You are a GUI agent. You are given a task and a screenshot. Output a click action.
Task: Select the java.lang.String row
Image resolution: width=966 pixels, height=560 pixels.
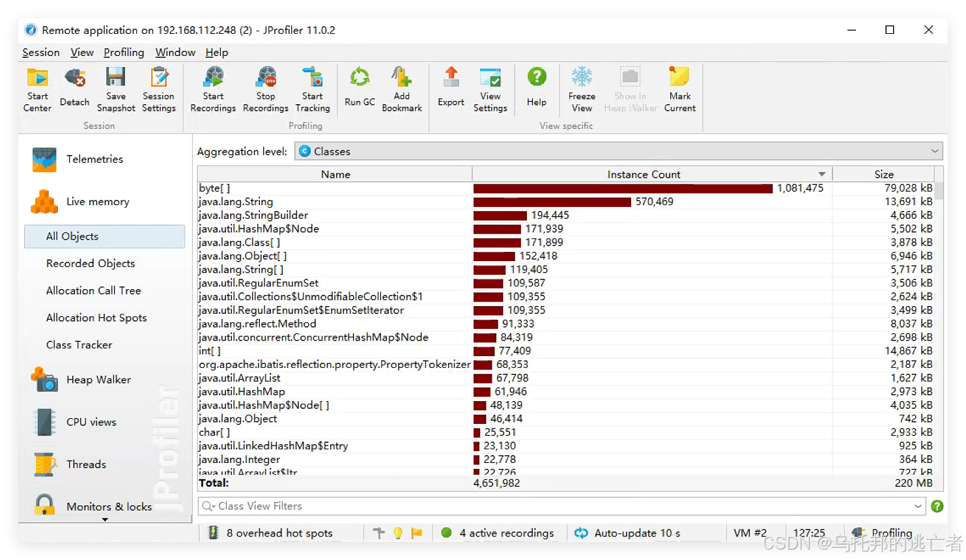566,202
